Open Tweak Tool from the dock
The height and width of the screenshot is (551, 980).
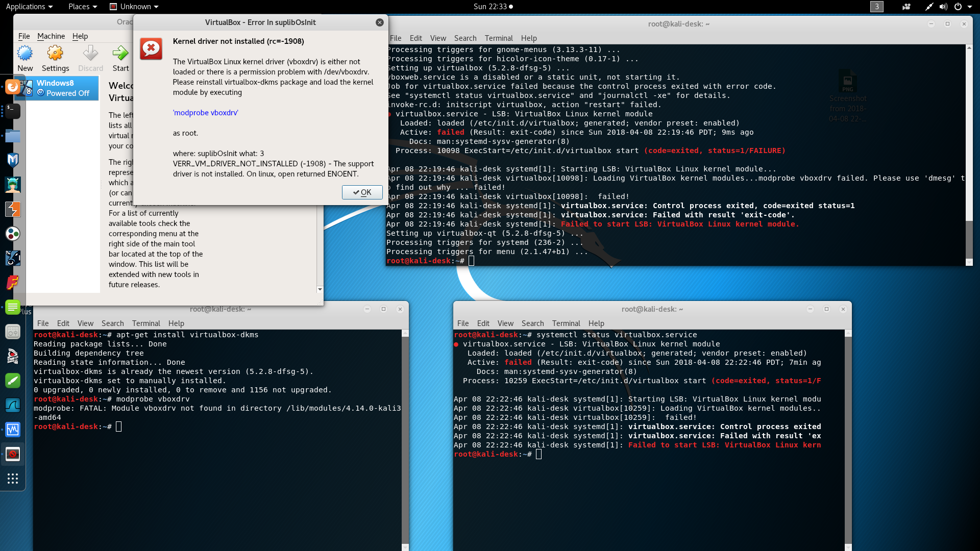coord(13,332)
